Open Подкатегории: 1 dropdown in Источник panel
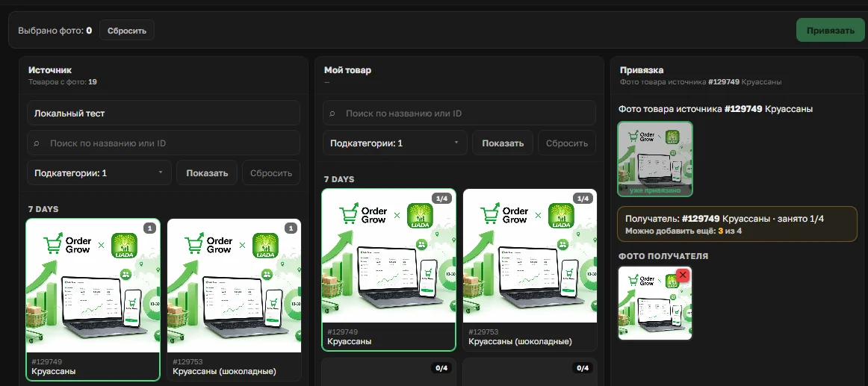868x386 pixels. pos(99,173)
